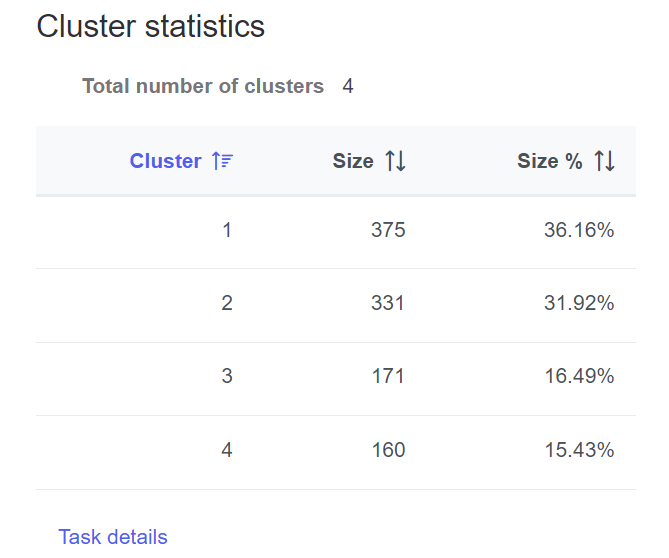Click the Size % column header label

(549, 161)
